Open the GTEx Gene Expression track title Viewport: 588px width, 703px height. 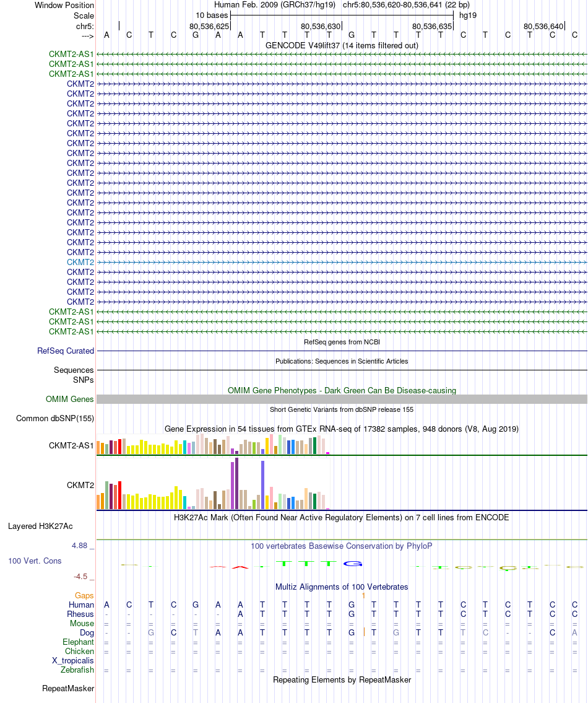click(x=342, y=429)
